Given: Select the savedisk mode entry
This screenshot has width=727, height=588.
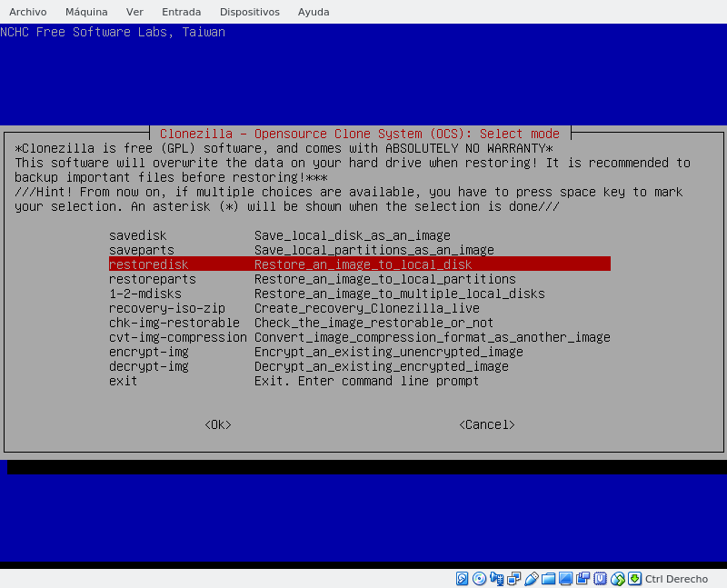Looking at the screenshot, I should pyautogui.click(x=360, y=235).
